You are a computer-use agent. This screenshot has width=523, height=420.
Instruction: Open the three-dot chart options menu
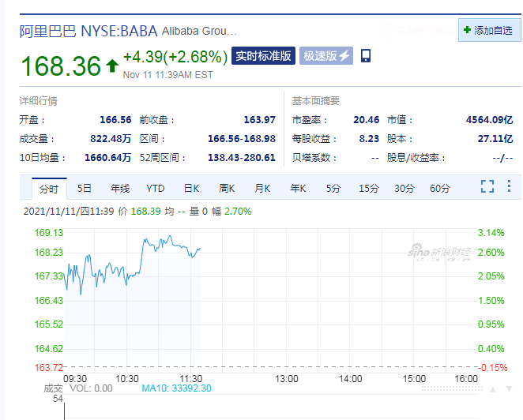click(510, 187)
